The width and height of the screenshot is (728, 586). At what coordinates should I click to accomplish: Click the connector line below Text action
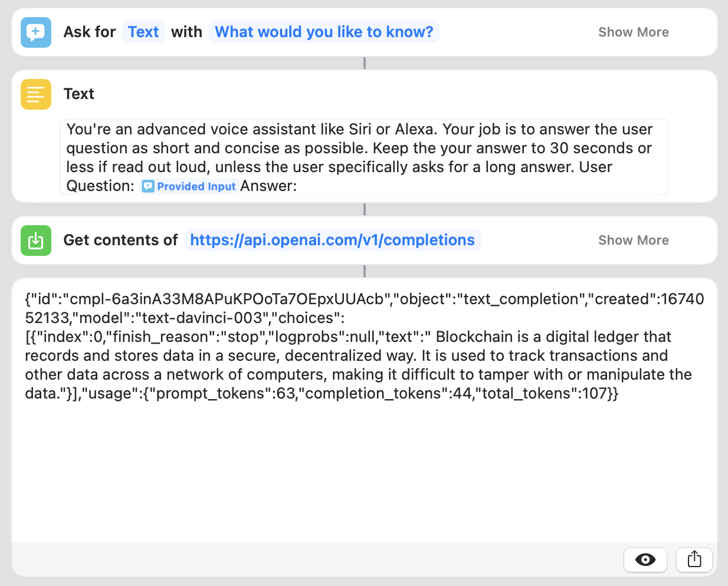click(365, 209)
